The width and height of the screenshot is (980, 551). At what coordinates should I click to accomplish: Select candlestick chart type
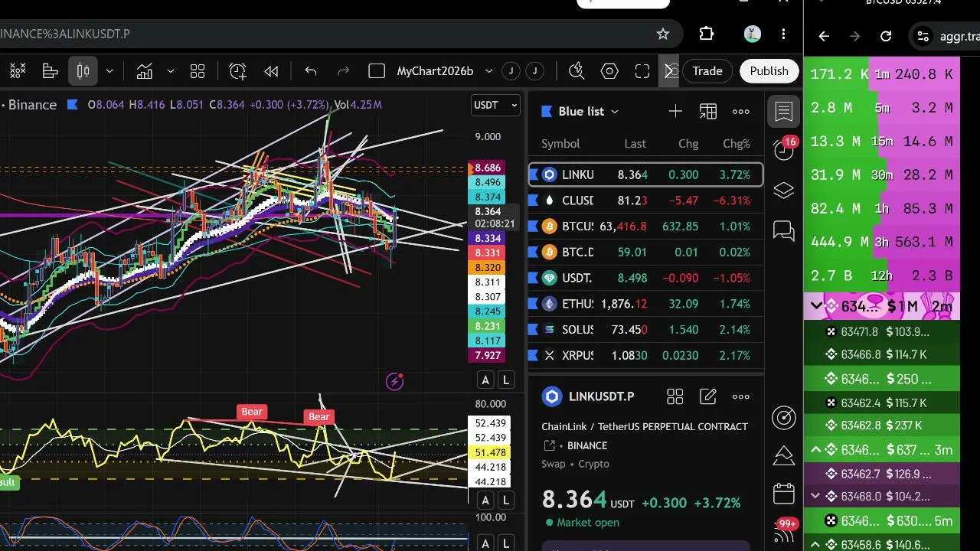[83, 71]
